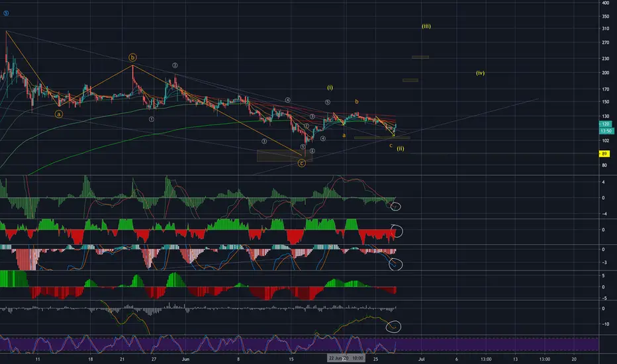This screenshot has height=364, width=617.
Task: Click the 310 price axis value
Action: (605, 28)
